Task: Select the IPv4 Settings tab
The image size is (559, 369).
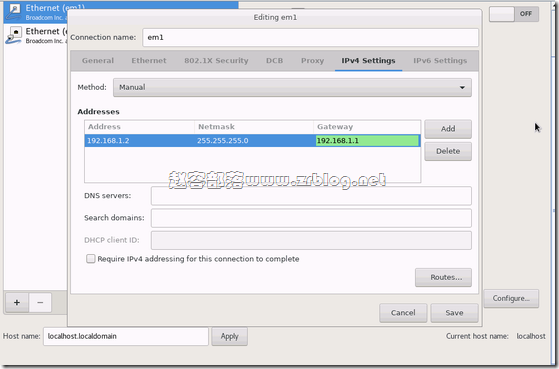Action: [x=368, y=61]
